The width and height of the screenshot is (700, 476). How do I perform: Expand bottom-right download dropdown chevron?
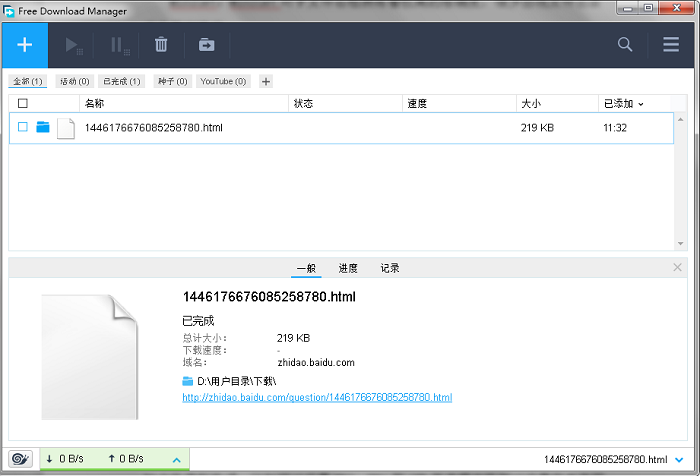point(679,459)
